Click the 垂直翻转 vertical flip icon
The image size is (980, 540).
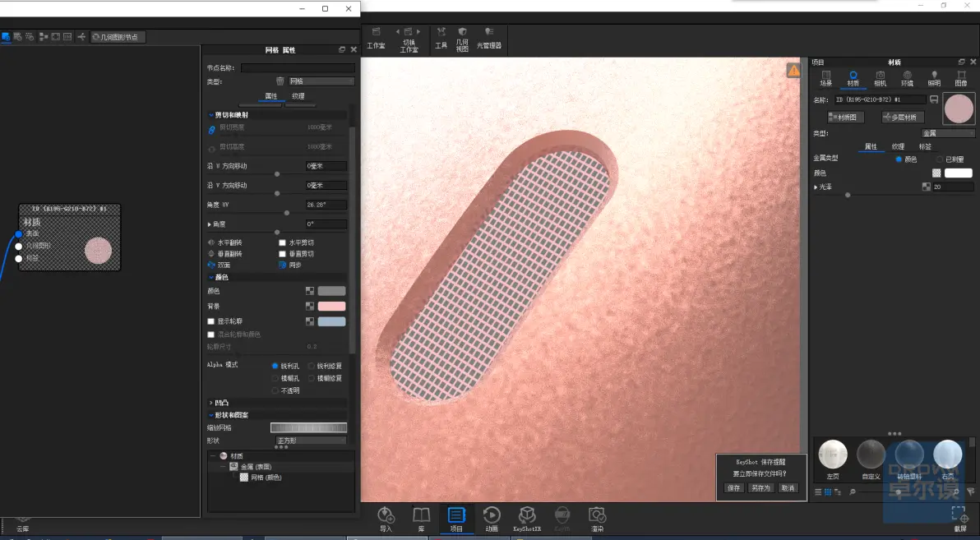(x=211, y=254)
